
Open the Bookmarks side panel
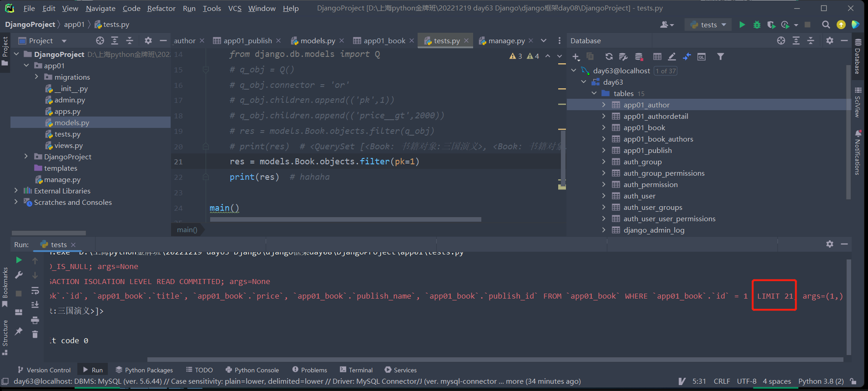click(x=5, y=287)
